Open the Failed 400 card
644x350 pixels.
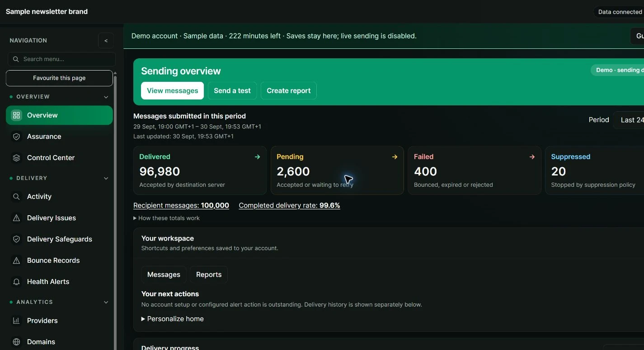click(475, 170)
